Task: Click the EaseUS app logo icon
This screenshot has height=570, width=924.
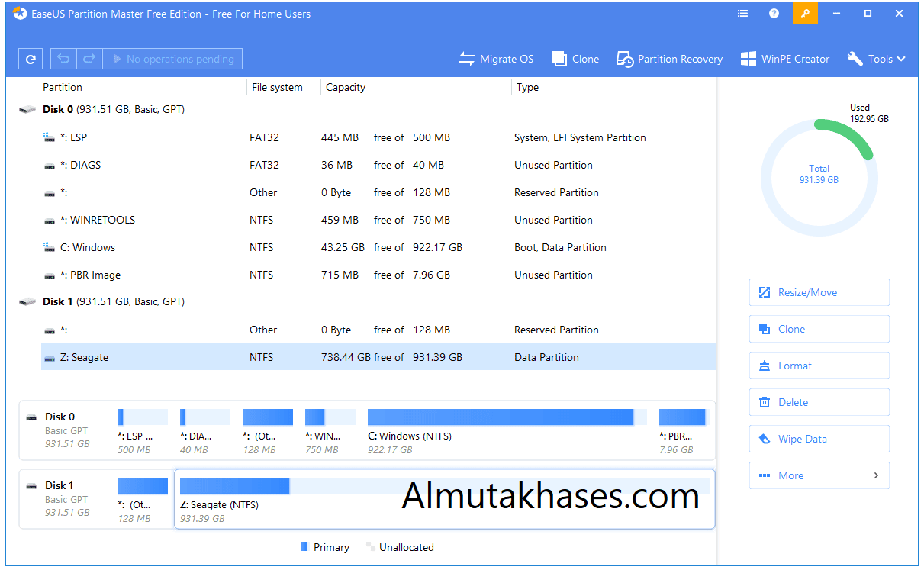Action: (x=20, y=14)
